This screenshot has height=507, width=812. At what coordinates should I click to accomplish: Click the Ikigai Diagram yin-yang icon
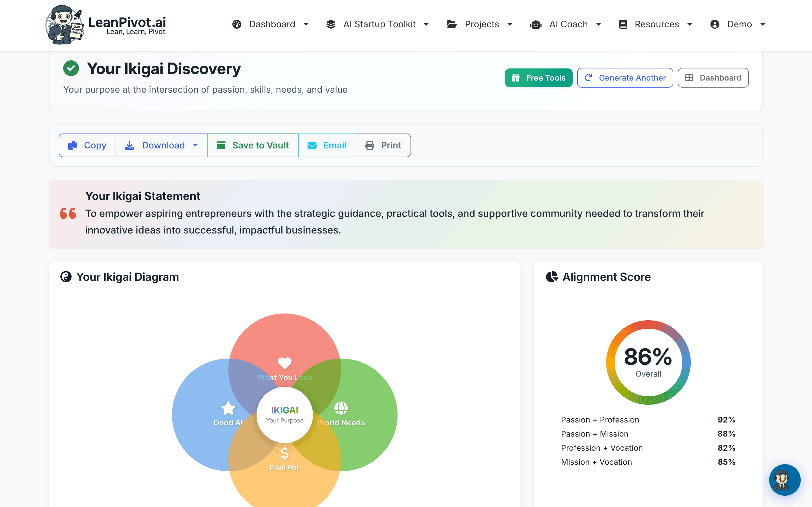[66, 277]
